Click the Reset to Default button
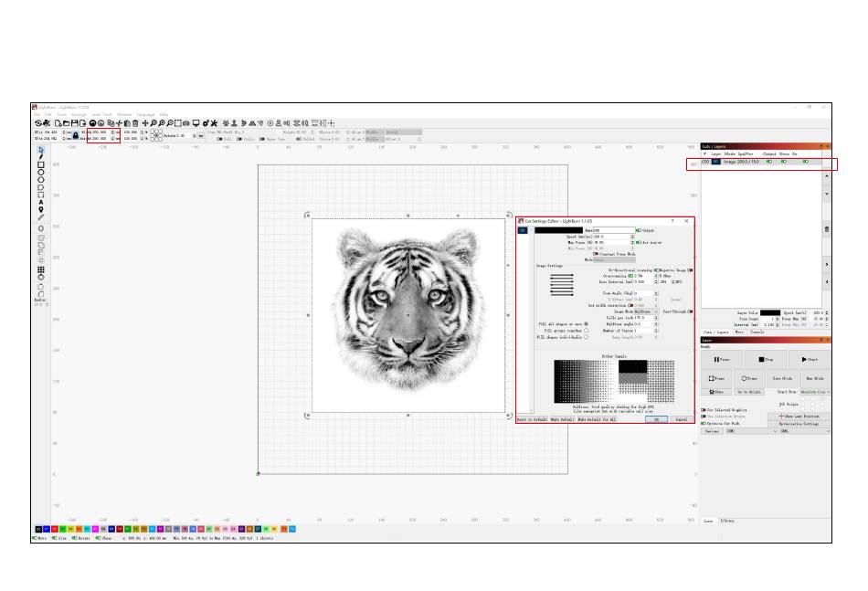868x591 pixels. [x=530, y=419]
